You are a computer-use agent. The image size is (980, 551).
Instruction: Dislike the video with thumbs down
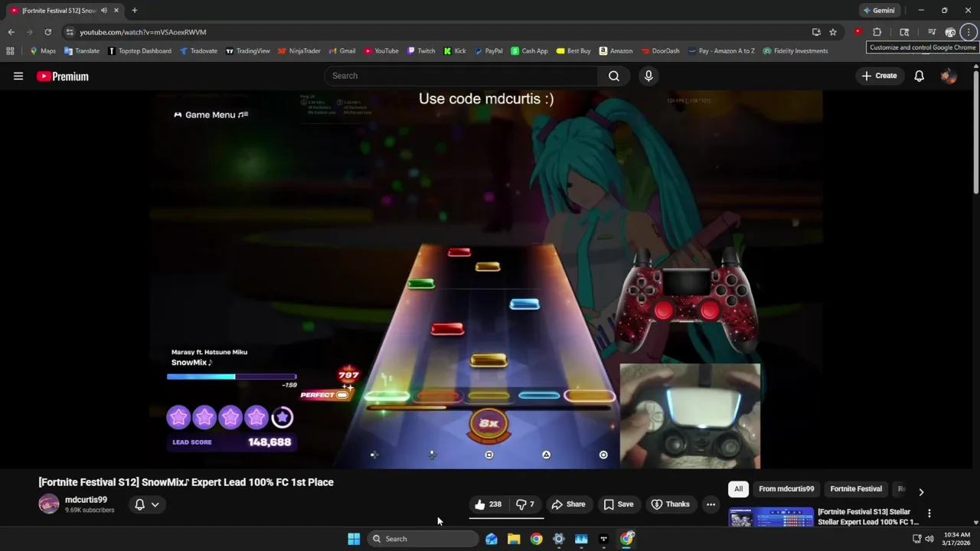[525, 504]
